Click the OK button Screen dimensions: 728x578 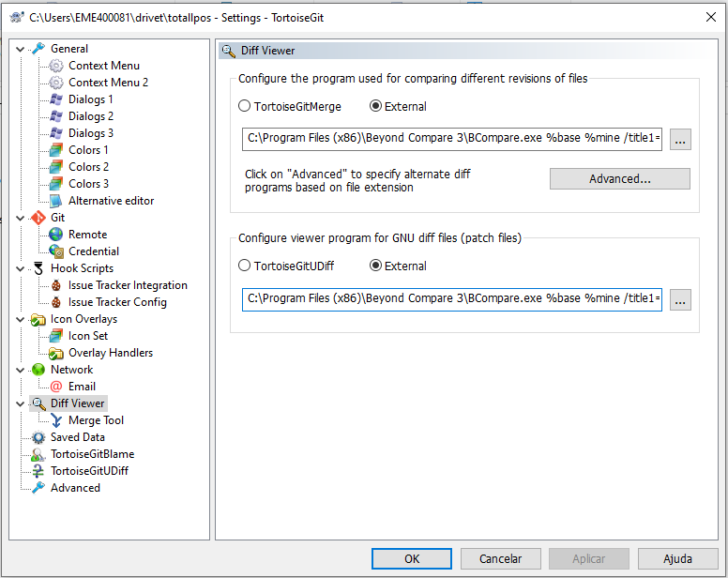click(x=411, y=558)
